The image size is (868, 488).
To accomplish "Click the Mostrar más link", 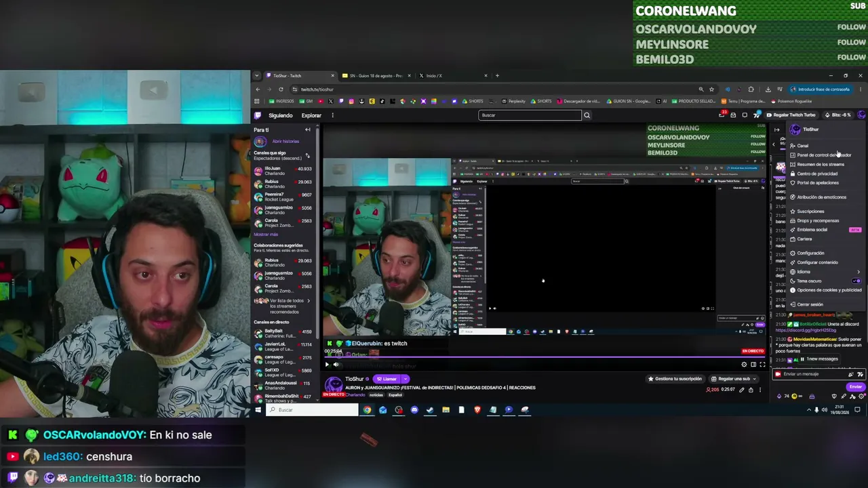I will [266, 235].
